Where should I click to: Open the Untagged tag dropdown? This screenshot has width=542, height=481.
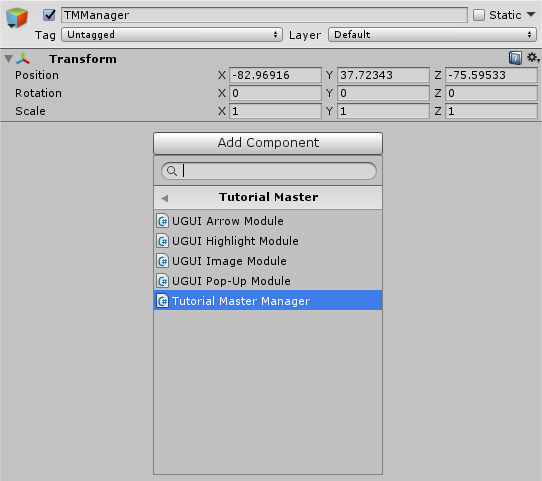[x=172, y=35]
